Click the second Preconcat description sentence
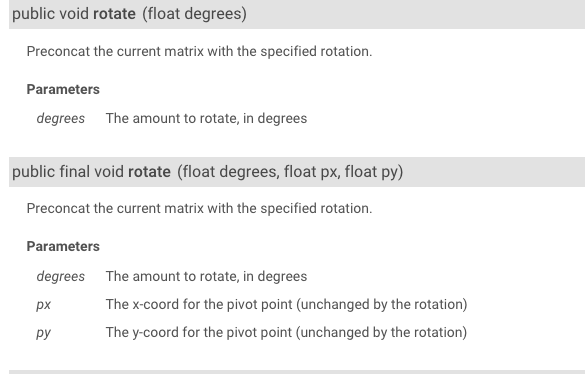Image resolution: width=585 pixels, height=374 pixels. (200, 208)
